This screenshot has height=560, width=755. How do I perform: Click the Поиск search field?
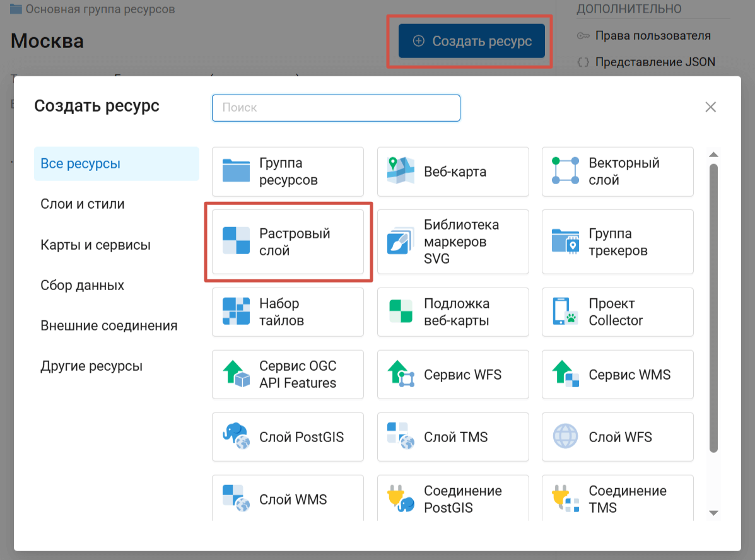336,108
